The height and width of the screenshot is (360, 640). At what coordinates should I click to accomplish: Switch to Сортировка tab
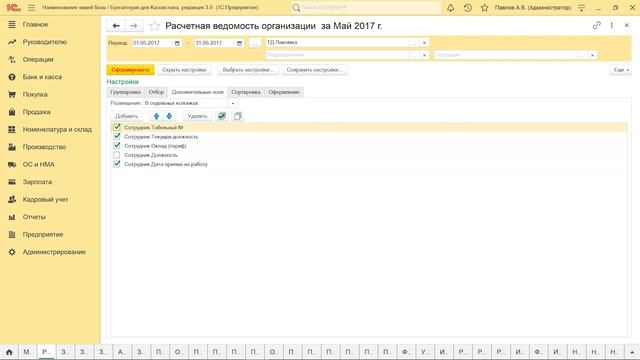click(246, 92)
